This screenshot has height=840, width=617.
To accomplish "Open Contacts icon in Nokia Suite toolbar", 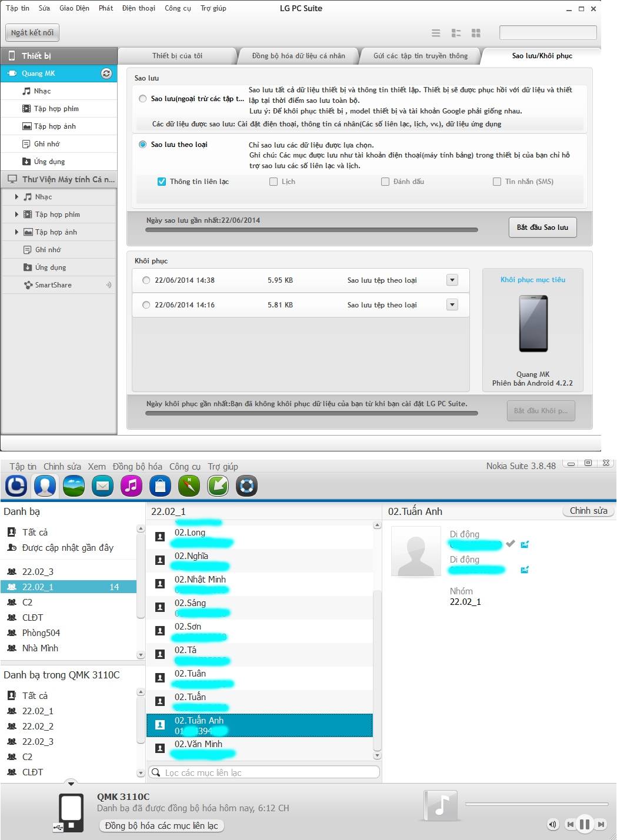I will pos(45,486).
